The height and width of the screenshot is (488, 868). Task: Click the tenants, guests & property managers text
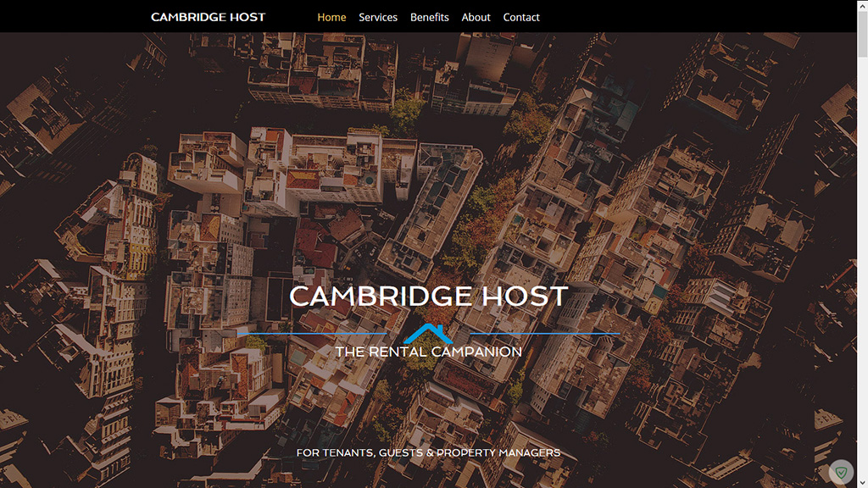pyautogui.click(x=428, y=452)
